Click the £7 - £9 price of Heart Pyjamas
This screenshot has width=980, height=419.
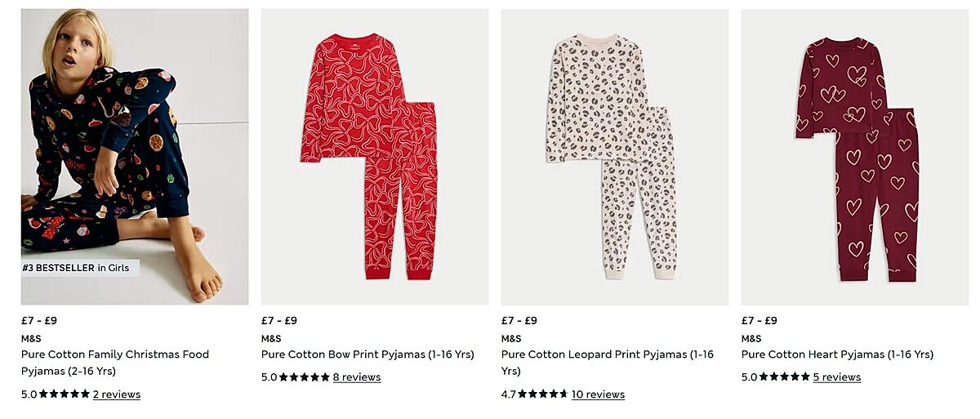(759, 320)
